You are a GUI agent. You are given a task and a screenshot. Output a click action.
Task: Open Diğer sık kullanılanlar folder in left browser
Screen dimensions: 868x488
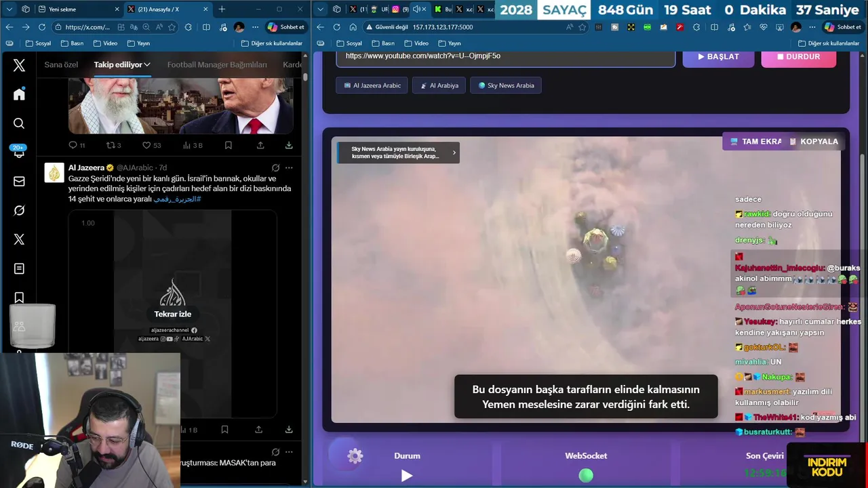[x=271, y=43]
